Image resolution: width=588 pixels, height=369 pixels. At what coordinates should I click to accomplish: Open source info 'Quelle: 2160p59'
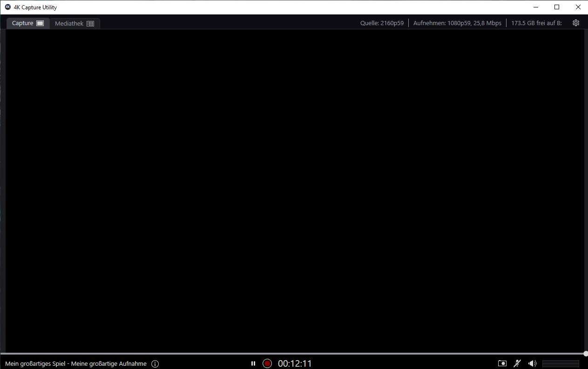(382, 23)
